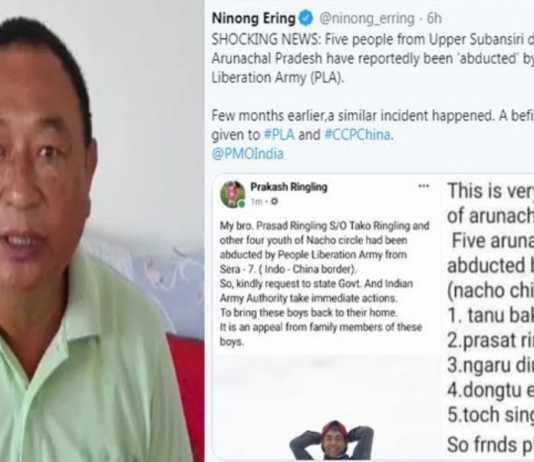Viewport: 534px width, 462px height.
Task: Open the abducted names list image
Action: (x=488, y=317)
